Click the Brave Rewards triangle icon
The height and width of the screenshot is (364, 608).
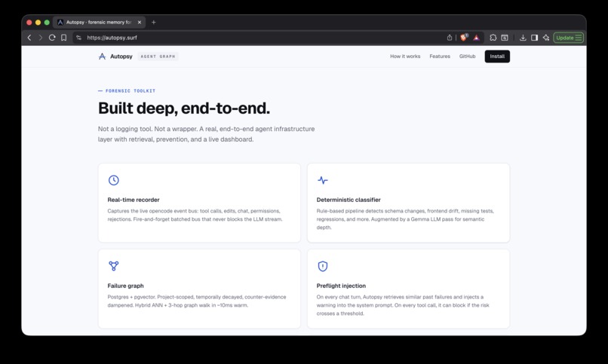click(476, 38)
